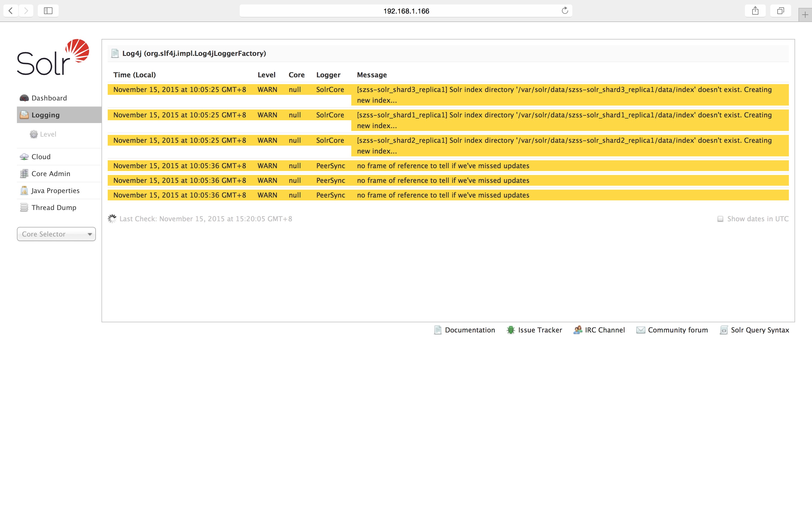This screenshot has height=508, width=812.
Task: Reload the page with refresh icon
Action: (x=565, y=11)
